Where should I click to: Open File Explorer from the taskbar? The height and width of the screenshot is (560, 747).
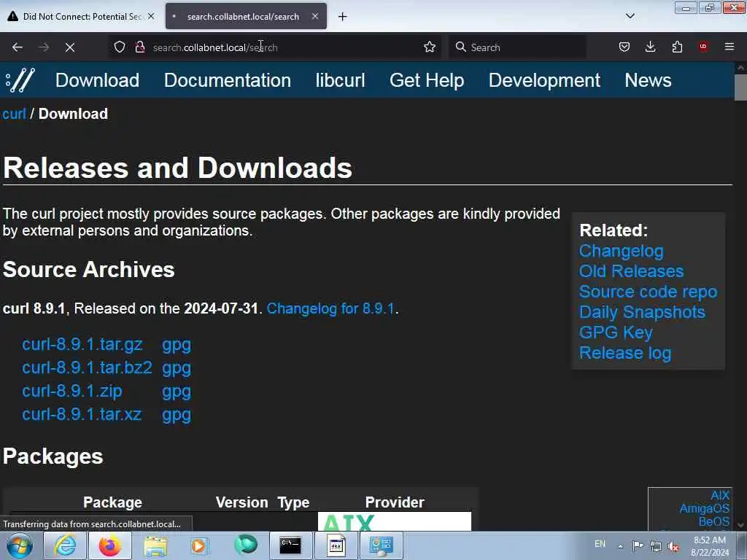[155, 545]
